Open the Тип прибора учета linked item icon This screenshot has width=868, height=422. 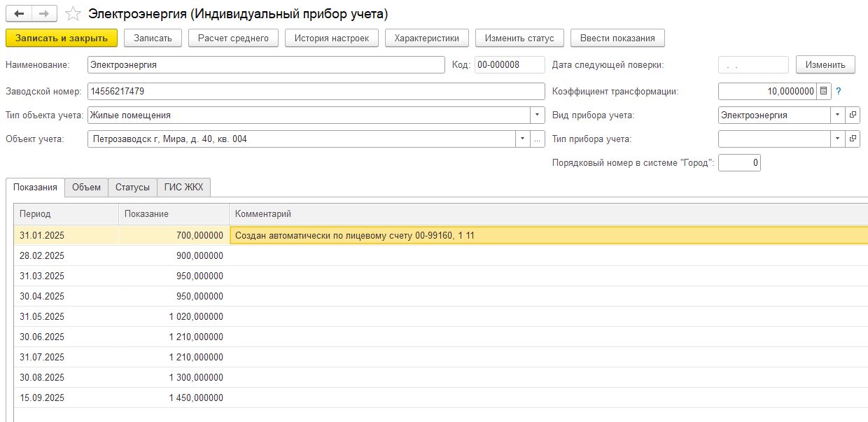coord(853,139)
